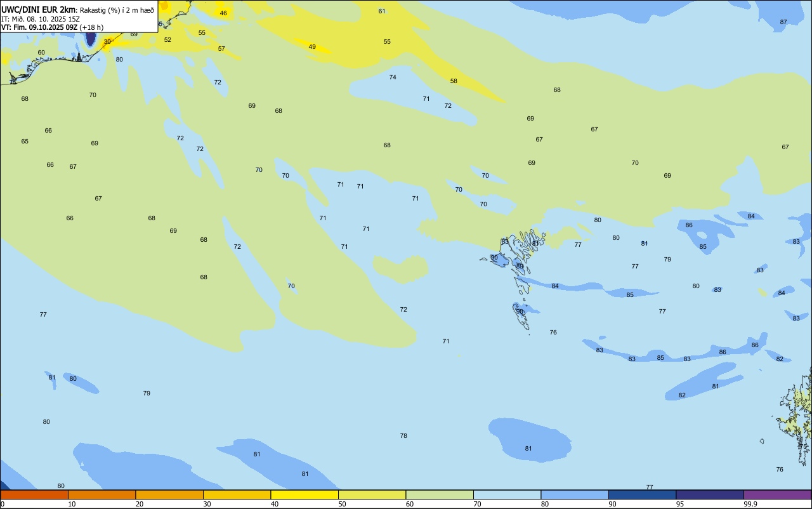
Task: Click the "IT: Mið. 08. 10. 2025 15Z" line
Action: (41, 18)
